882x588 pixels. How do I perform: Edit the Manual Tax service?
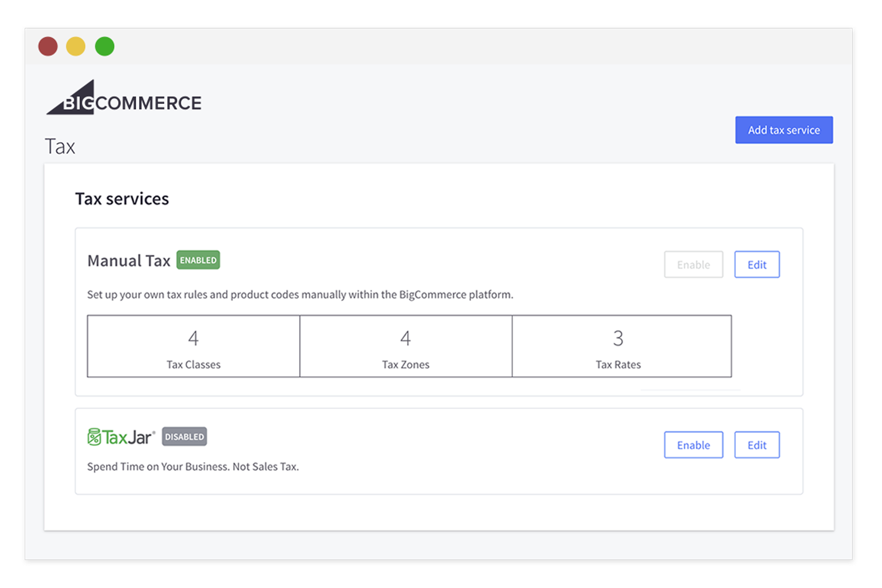pyautogui.click(x=757, y=264)
